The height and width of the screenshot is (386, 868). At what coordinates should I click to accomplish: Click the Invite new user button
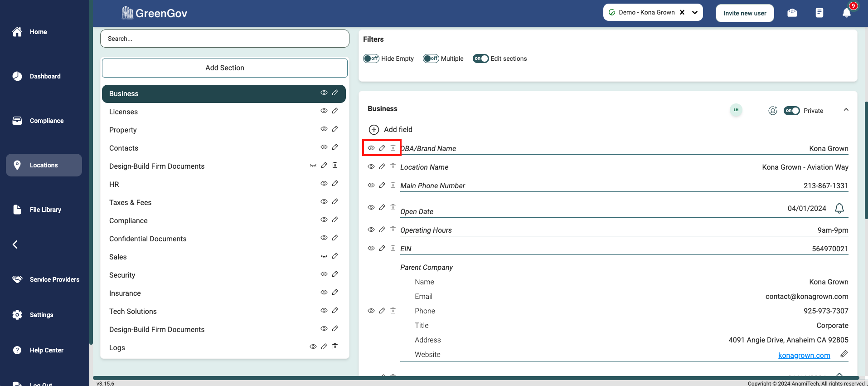(744, 13)
